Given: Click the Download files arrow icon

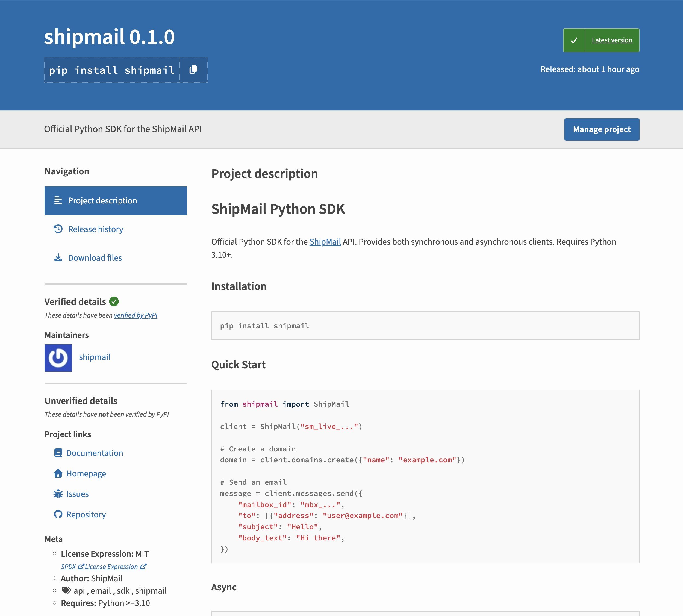Looking at the screenshot, I should pos(58,258).
